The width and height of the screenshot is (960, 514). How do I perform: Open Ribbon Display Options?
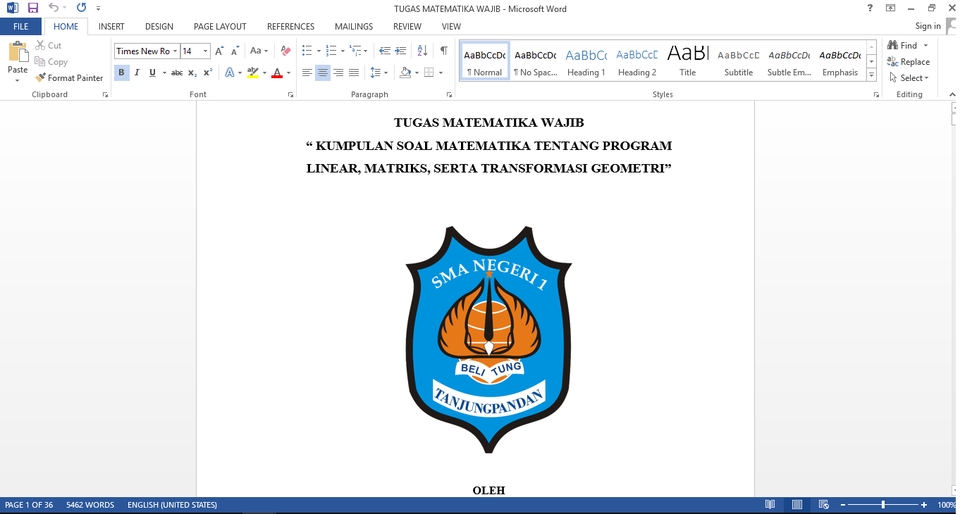click(x=890, y=8)
